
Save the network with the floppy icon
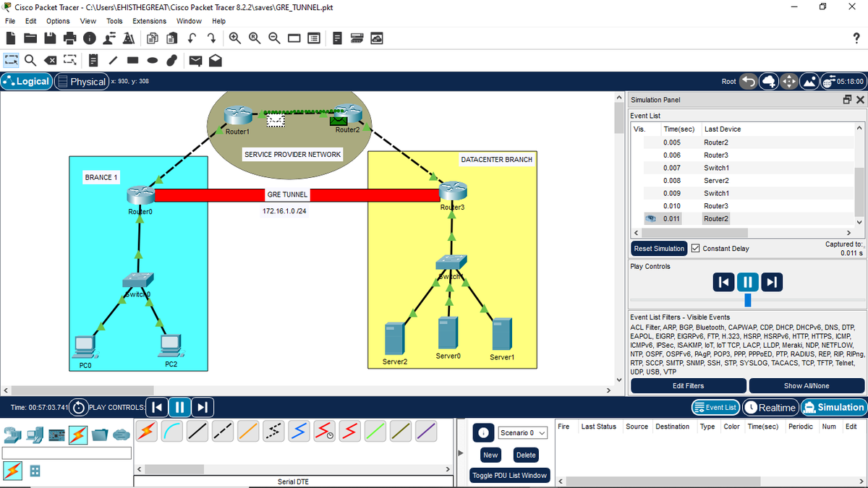pyautogui.click(x=51, y=38)
